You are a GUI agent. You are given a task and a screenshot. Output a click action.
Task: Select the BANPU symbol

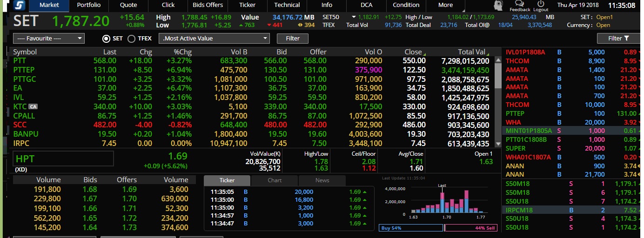(x=26, y=134)
